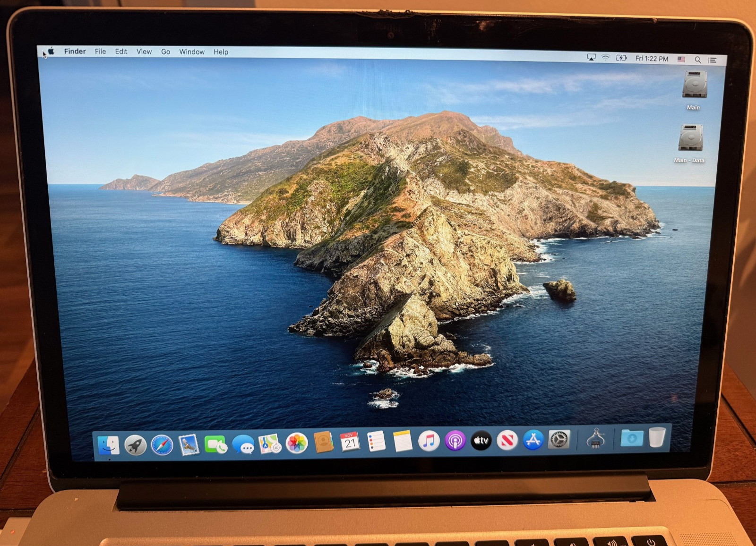Launch the Music app
The image size is (756, 546).
pyautogui.click(x=429, y=441)
